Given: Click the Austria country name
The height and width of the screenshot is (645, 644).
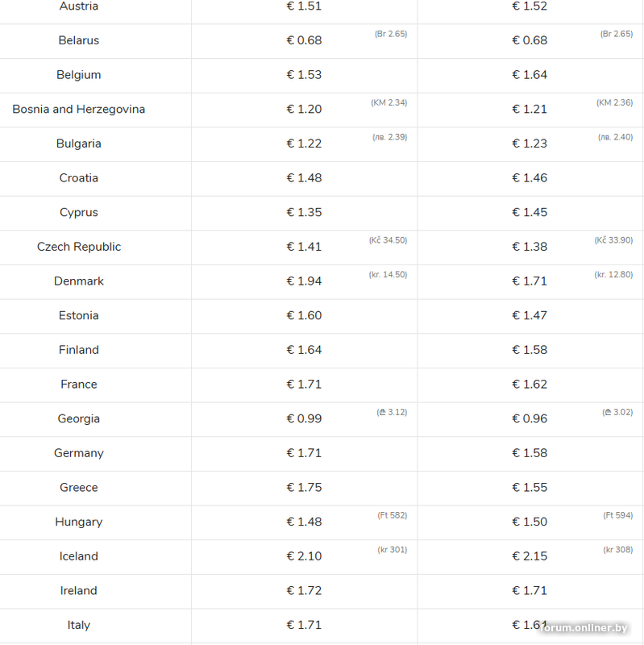Looking at the screenshot, I should [79, 6].
